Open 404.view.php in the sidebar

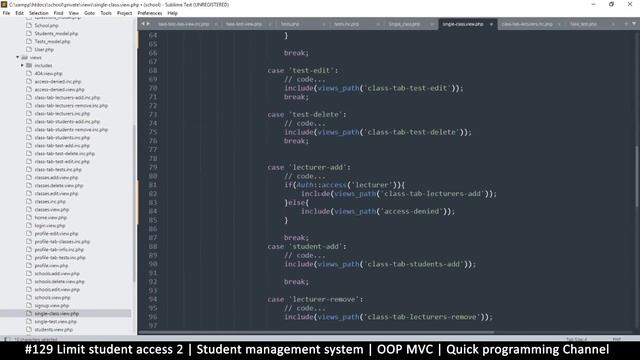click(48, 73)
